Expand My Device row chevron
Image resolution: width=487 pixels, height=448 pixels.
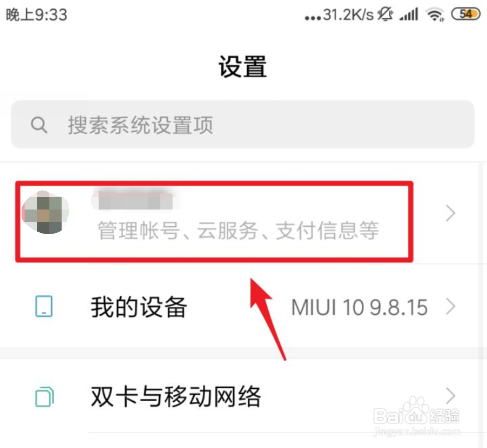(x=451, y=307)
